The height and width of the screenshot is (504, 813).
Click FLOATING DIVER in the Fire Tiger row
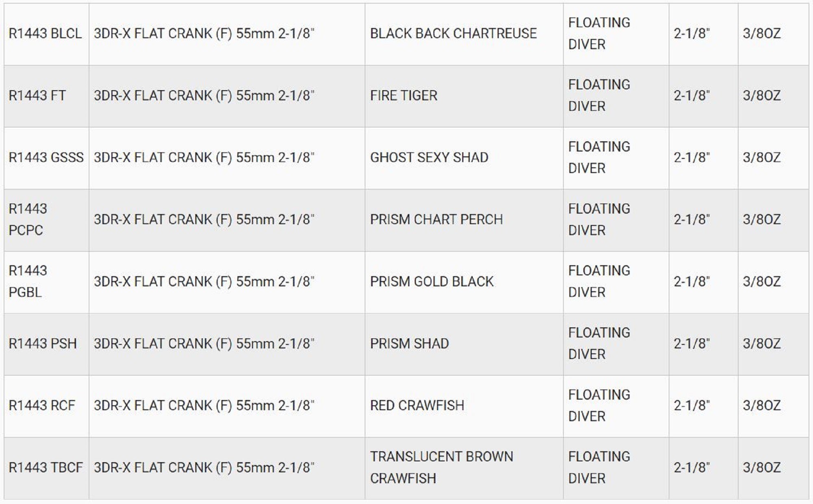(599, 95)
